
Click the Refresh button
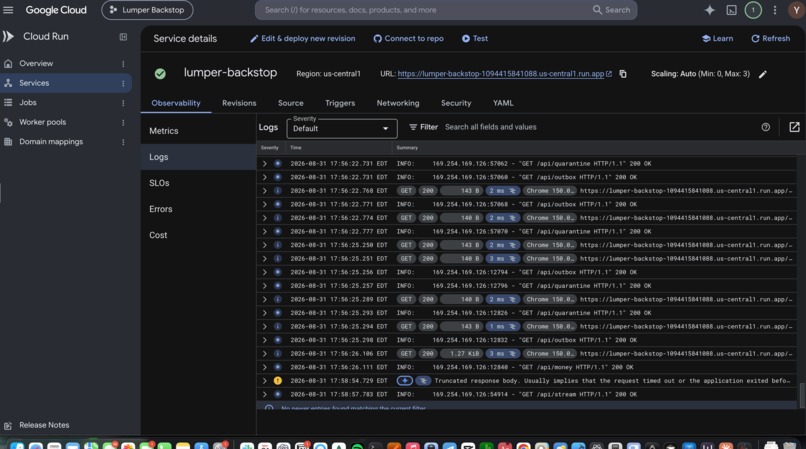(x=771, y=39)
